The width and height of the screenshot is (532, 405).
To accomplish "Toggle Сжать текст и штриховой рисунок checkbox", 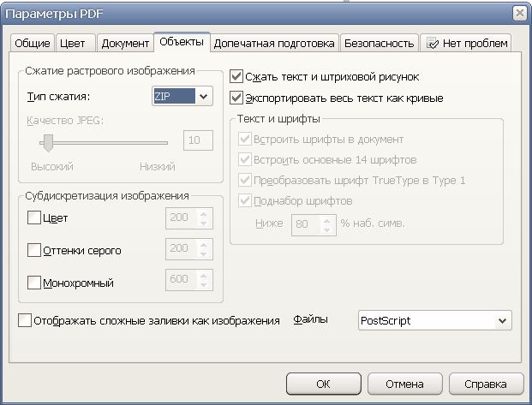I will tap(237, 77).
